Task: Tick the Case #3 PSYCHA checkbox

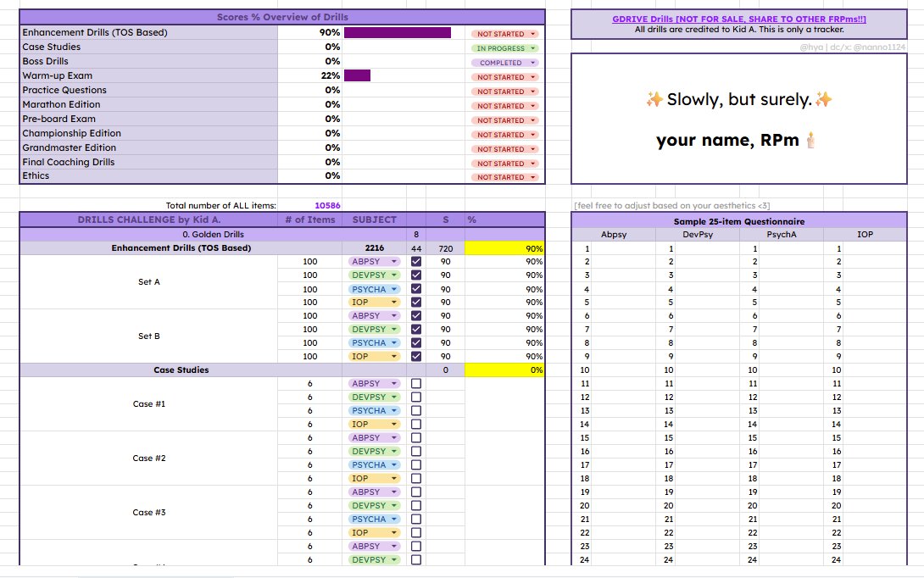Action: tap(416, 519)
